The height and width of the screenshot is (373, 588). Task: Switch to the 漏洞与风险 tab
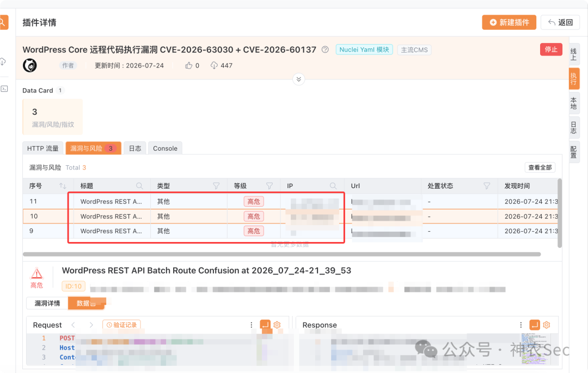[x=94, y=148]
